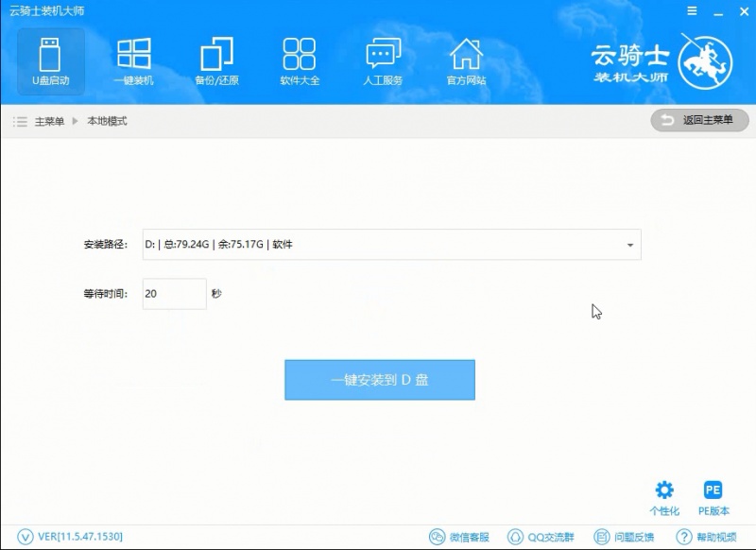756x550 pixels.
Task: Close the 云骑士装机大师 window
Action: (x=744, y=11)
